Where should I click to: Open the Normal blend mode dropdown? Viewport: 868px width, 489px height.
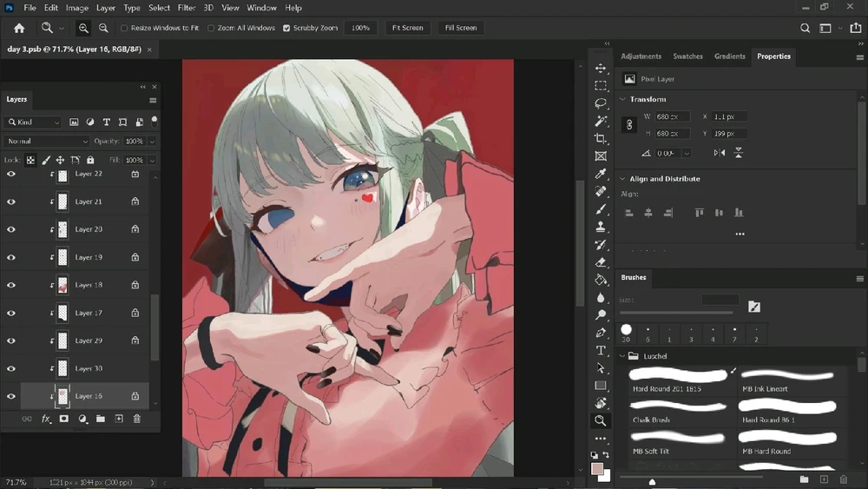pyautogui.click(x=47, y=141)
